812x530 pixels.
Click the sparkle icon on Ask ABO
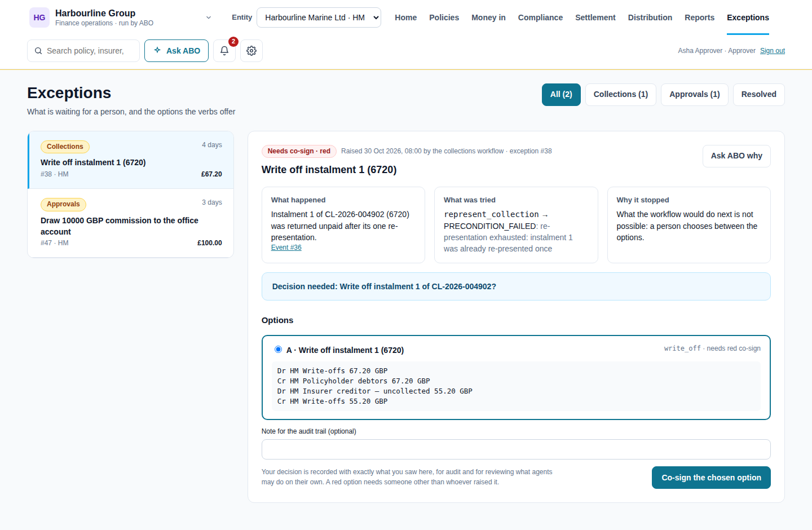point(157,50)
